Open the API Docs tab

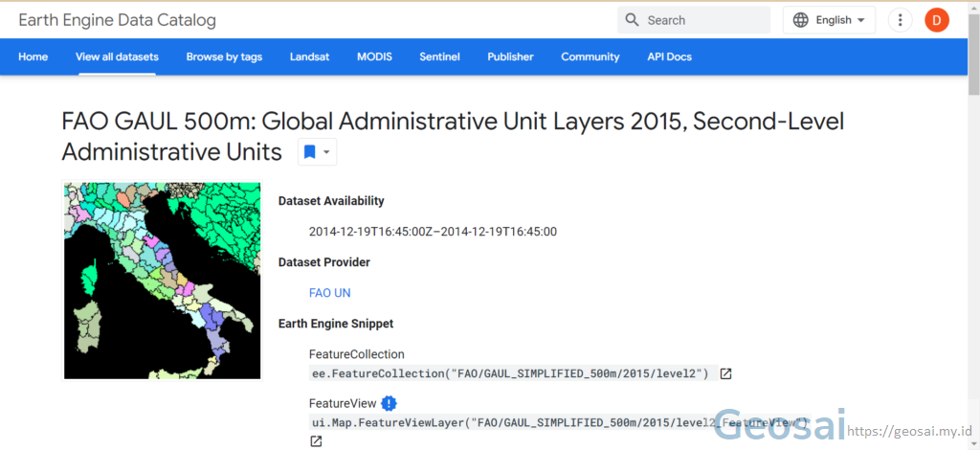(x=669, y=56)
